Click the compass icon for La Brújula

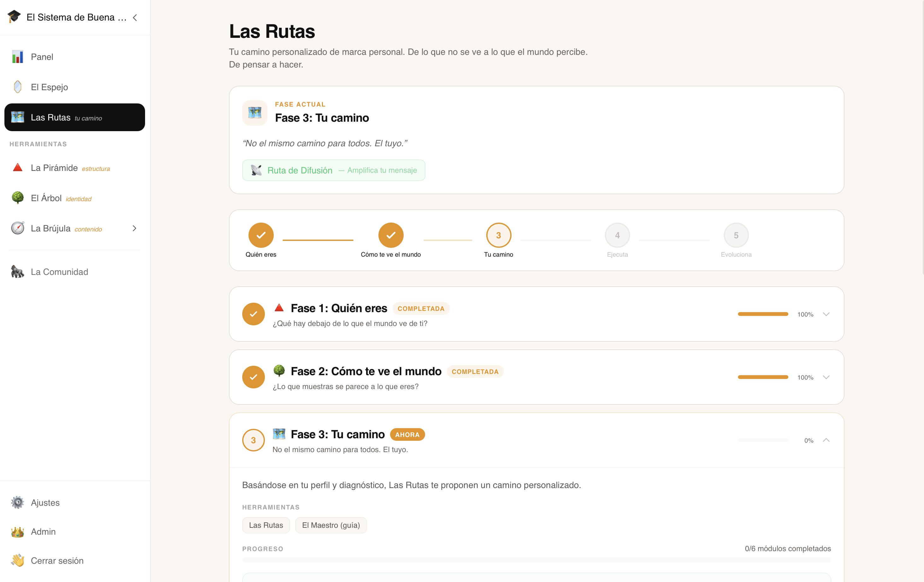coord(18,228)
